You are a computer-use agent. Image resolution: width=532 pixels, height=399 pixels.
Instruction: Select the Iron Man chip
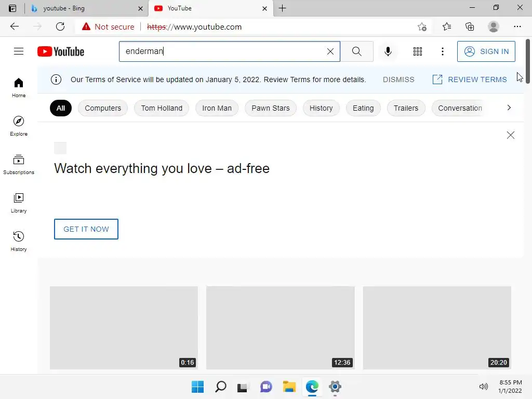pyautogui.click(x=217, y=108)
